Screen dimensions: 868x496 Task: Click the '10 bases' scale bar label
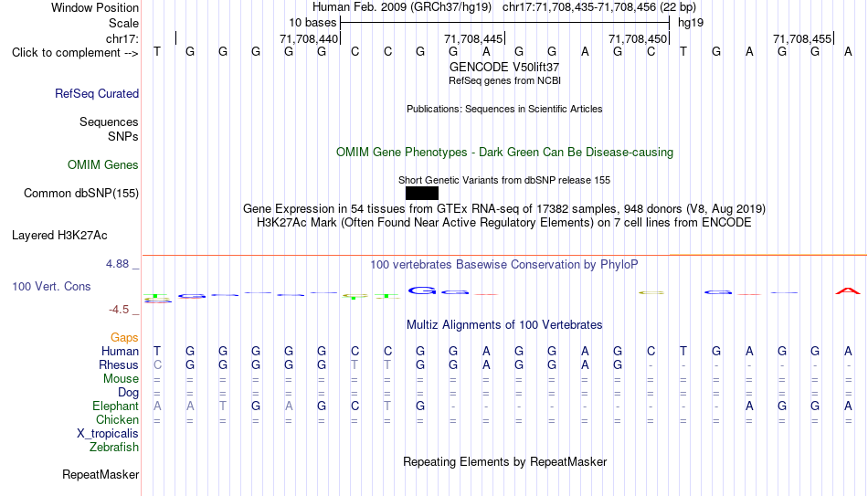(312, 23)
